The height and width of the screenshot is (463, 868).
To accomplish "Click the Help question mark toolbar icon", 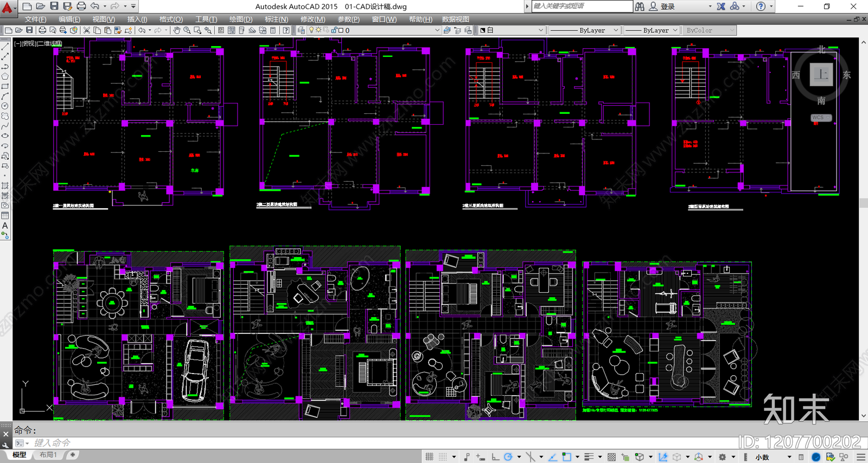I will pos(286,30).
